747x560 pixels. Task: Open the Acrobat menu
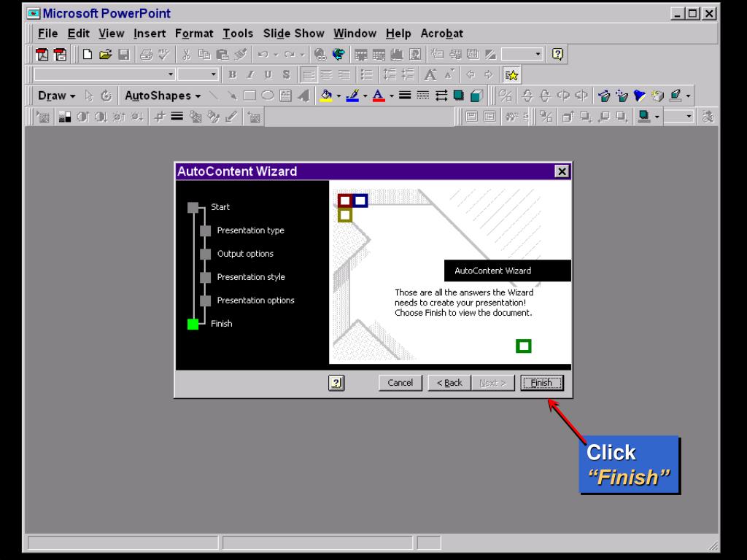tap(441, 34)
